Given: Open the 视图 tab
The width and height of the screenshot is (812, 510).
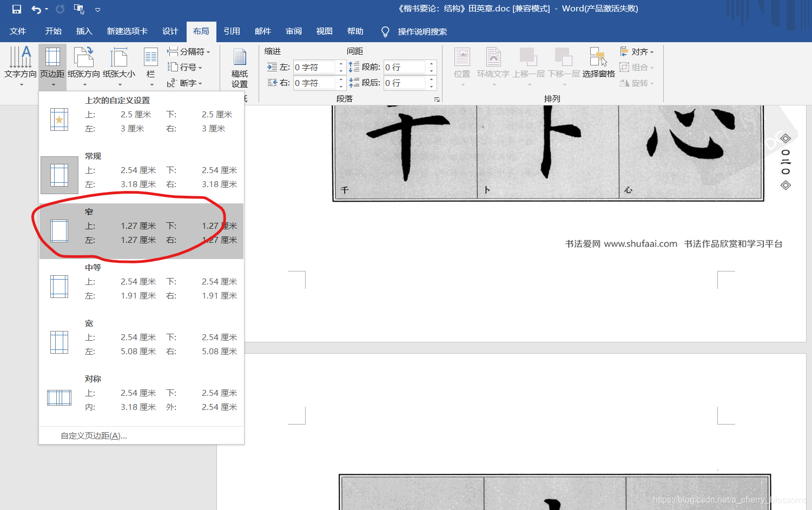Looking at the screenshot, I should 324,31.
